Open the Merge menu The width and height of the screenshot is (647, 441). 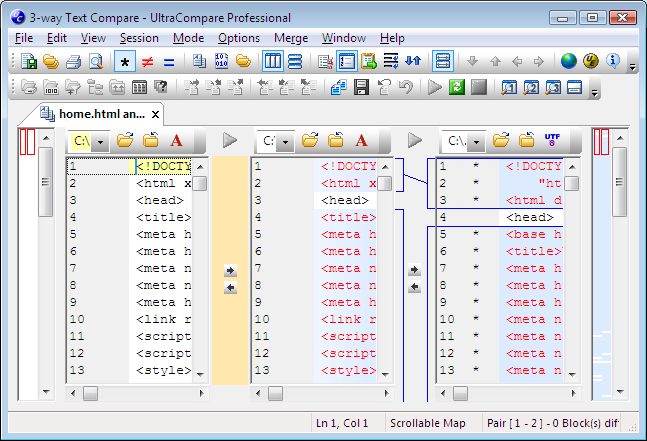(291, 38)
